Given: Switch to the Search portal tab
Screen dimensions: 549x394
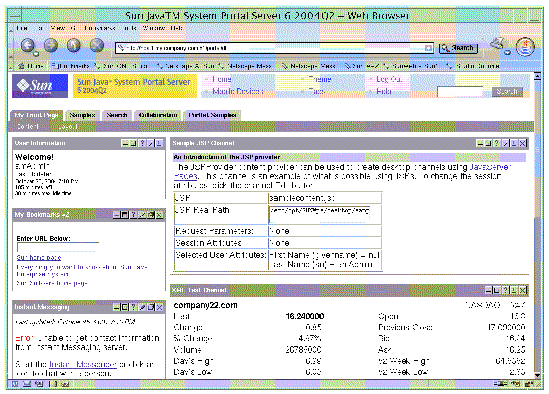Looking at the screenshot, I should click(x=117, y=115).
